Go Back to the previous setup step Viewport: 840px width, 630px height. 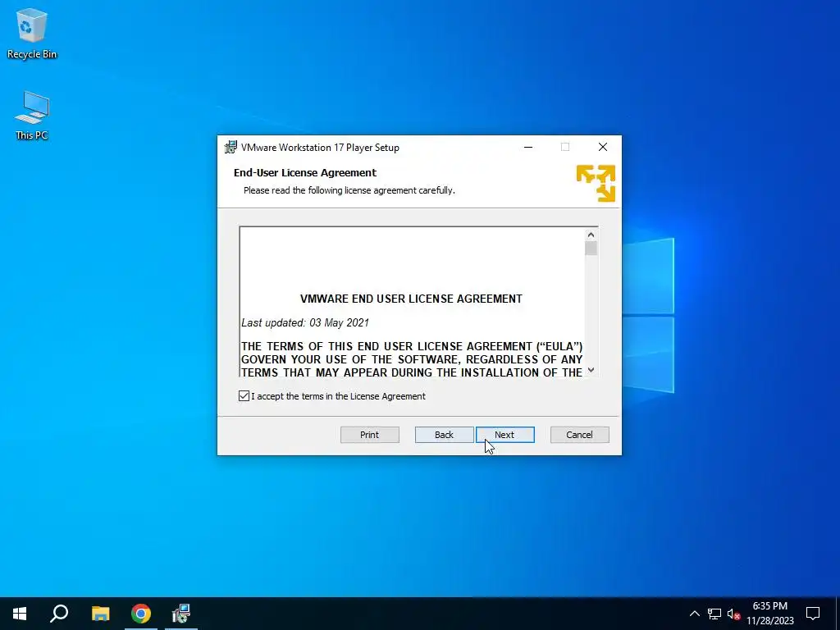click(x=444, y=435)
